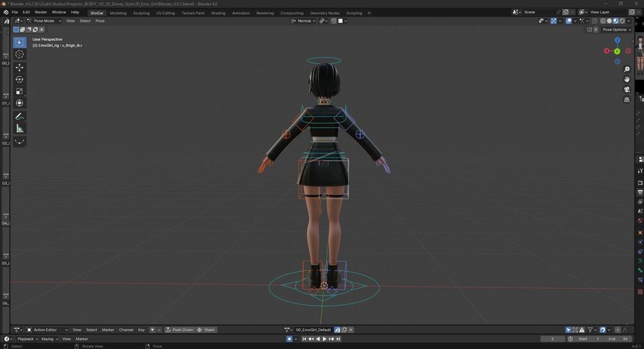Jump to the start frame
This screenshot has height=349, width=644.
304,339
